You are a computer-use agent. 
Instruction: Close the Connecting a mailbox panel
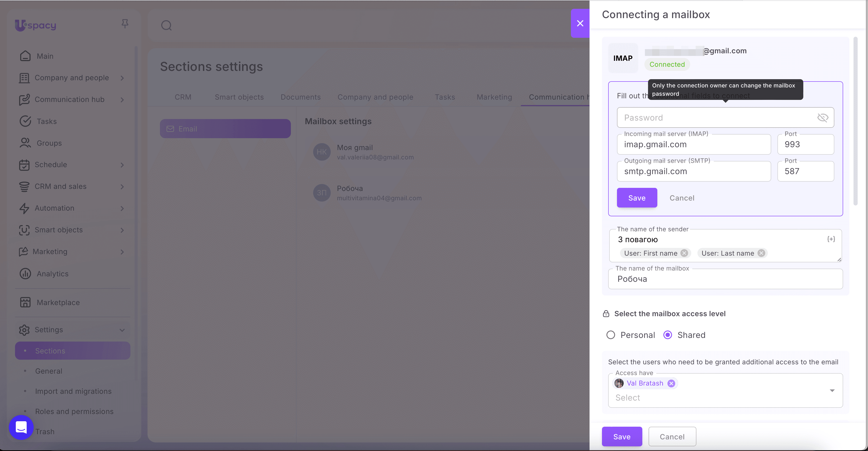pyautogui.click(x=580, y=23)
